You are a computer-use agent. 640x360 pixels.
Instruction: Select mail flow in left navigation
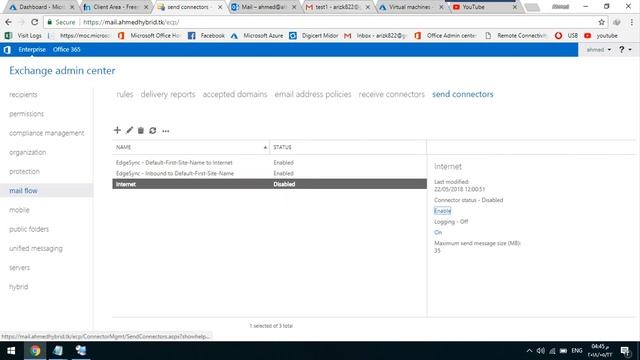[x=23, y=191]
